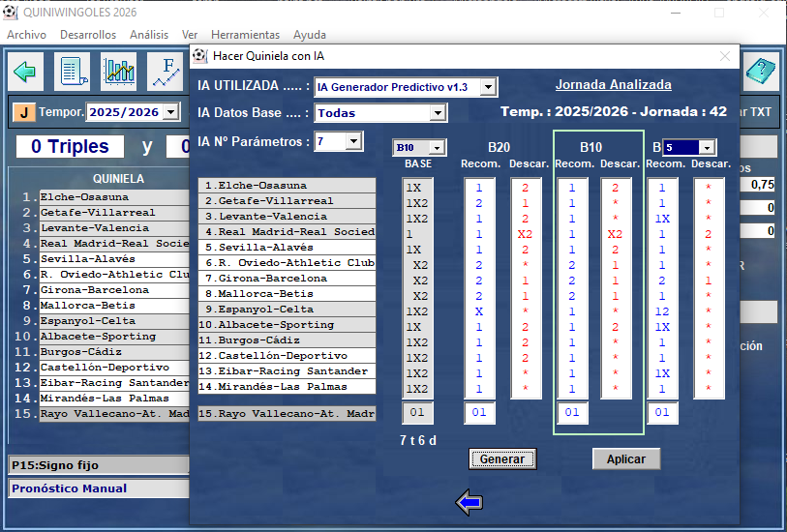
Task: Click the Jornada Analizada link
Action: pos(614,84)
